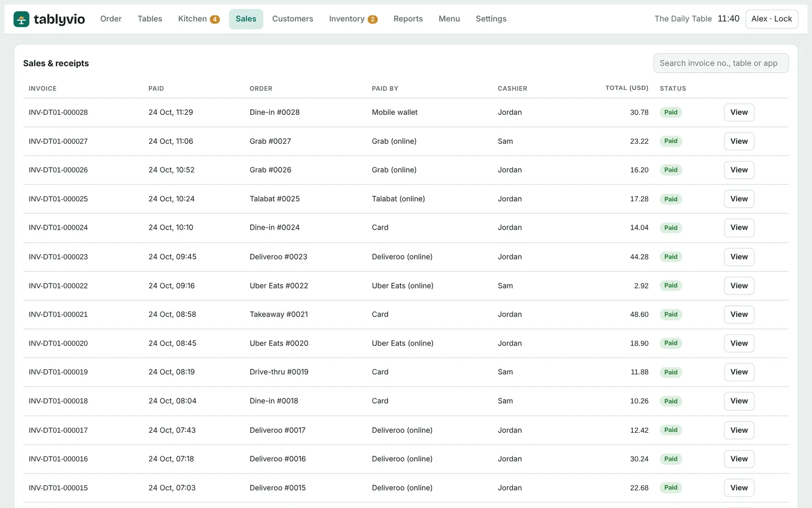Open the Reports tab
This screenshot has width=812, height=508.
click(x=408, y=19)
